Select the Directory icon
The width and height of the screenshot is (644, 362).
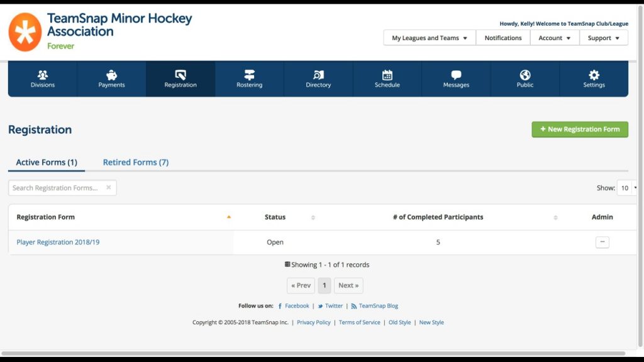(x=318, y=78)
